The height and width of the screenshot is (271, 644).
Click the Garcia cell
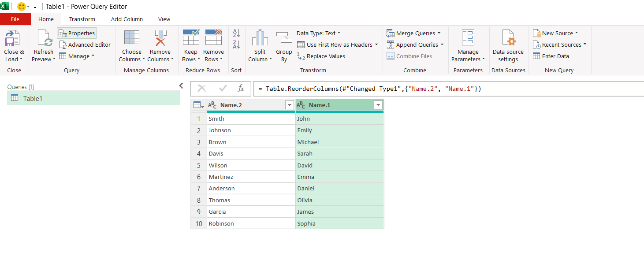tap(251, 212)
